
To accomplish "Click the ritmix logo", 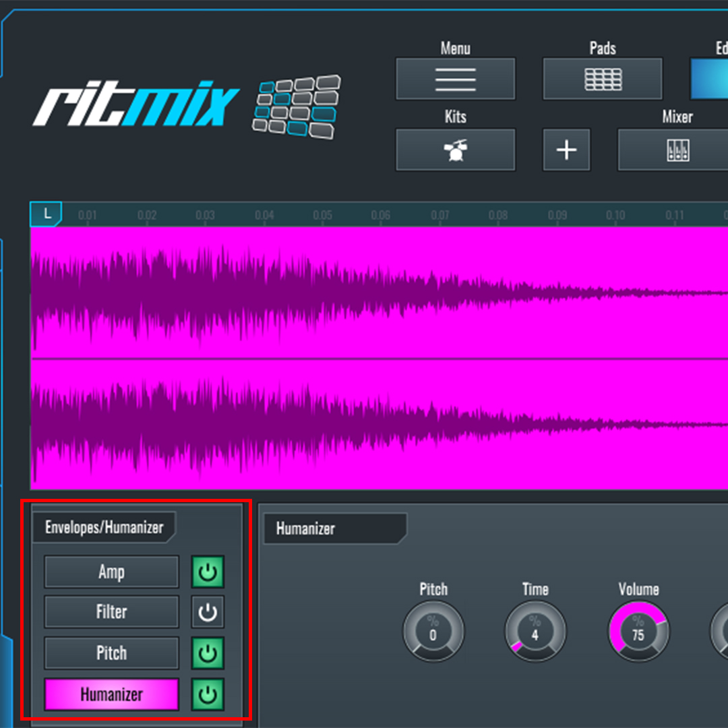I will pyautogui.click(x=135, y=104).
